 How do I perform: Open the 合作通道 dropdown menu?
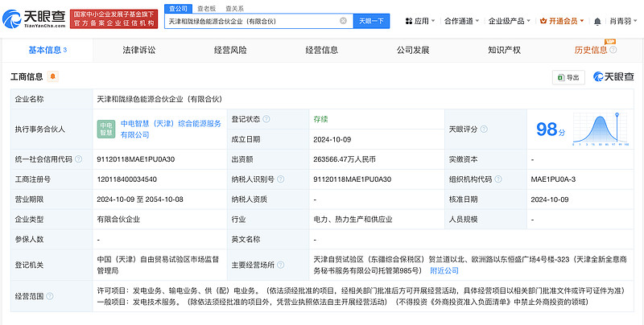click(461, 21)
